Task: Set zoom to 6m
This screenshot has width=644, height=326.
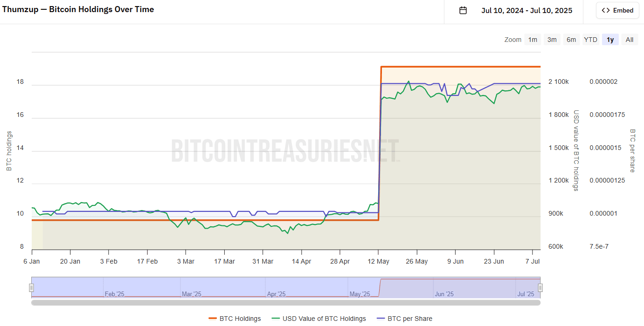Action: 571,40
